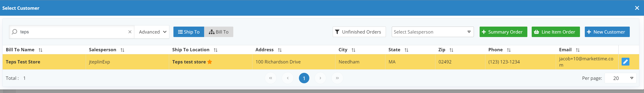Image resolution: width=644 pixels, height=93 pixels.
Task: Sort by Bill To Name column arrows
Action: 40,50
